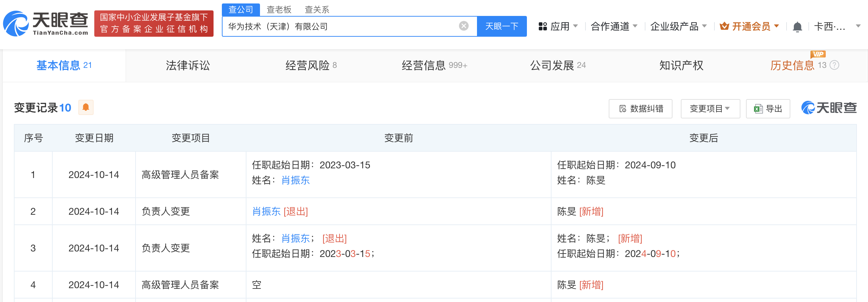
Task: Click 负责人变更 in row 2
Action: [166, 211]
